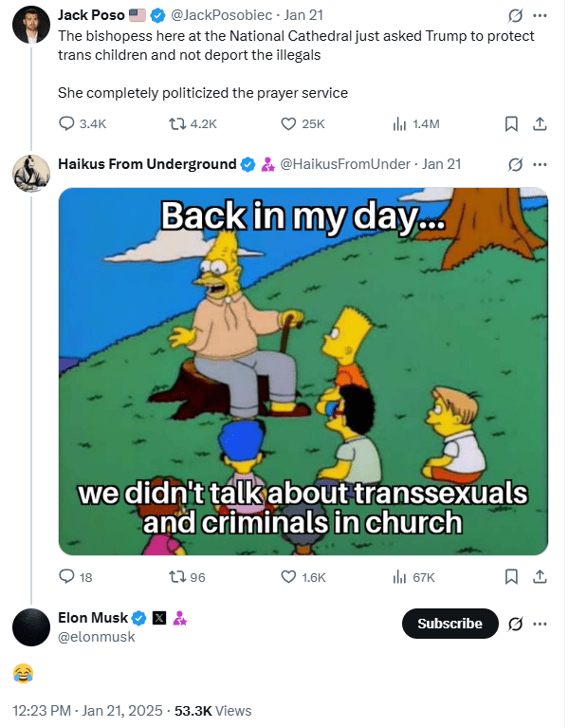Like the Haikus From Underground tweet
This screenshot has width=569, height=728.
[290, 576]
